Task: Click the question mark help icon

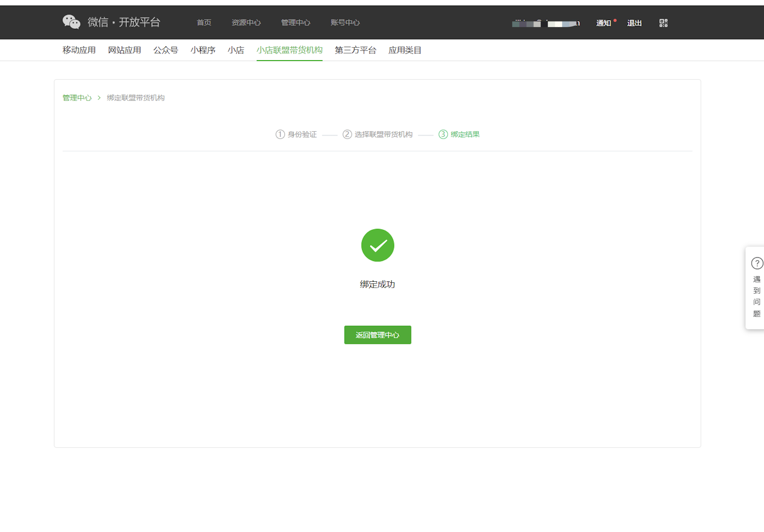Action: (x=757, y=263)
